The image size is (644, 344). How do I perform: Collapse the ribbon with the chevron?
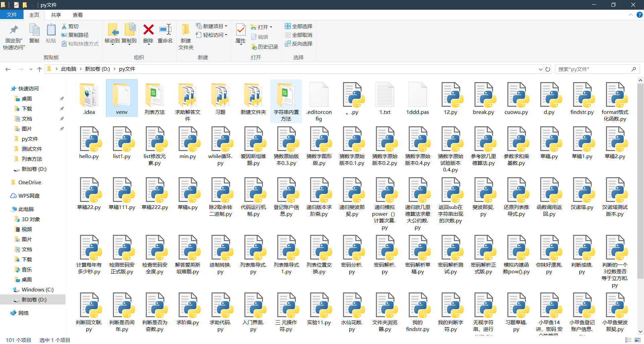[x=631, y=15]
